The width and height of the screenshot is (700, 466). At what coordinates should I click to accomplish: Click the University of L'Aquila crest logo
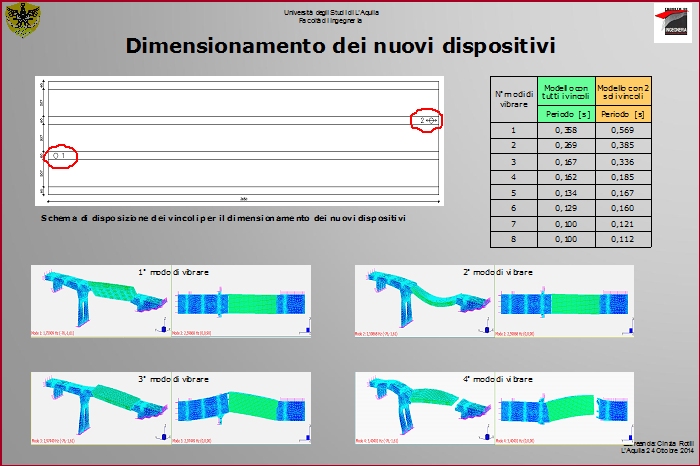24,22
